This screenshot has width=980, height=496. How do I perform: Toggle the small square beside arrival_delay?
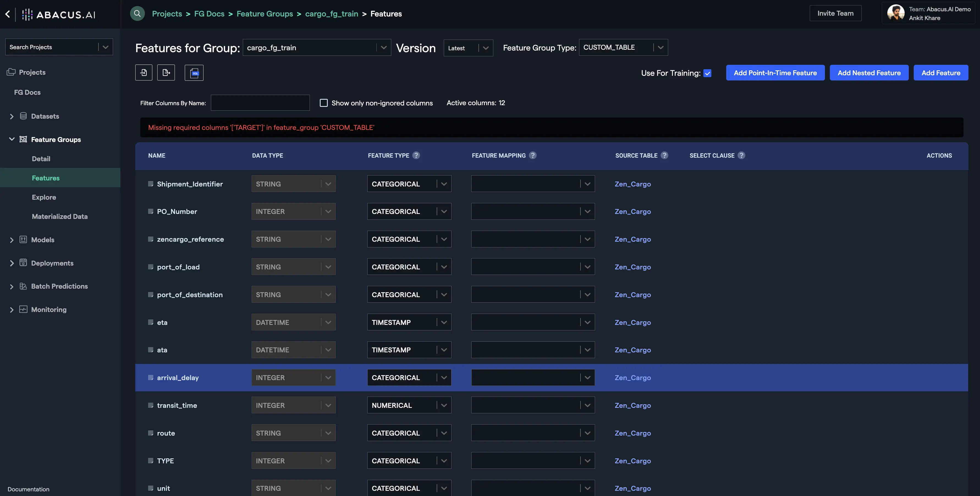(x=151, y=377)
